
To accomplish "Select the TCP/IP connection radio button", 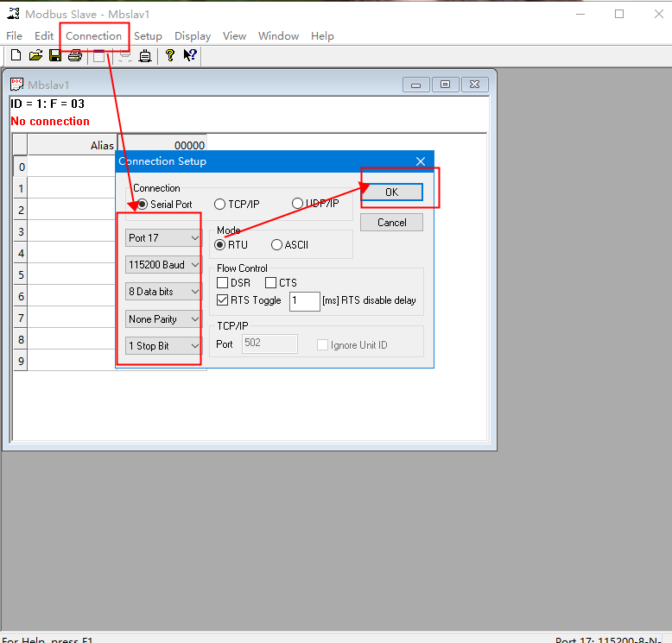I will [x=220, y=205].
